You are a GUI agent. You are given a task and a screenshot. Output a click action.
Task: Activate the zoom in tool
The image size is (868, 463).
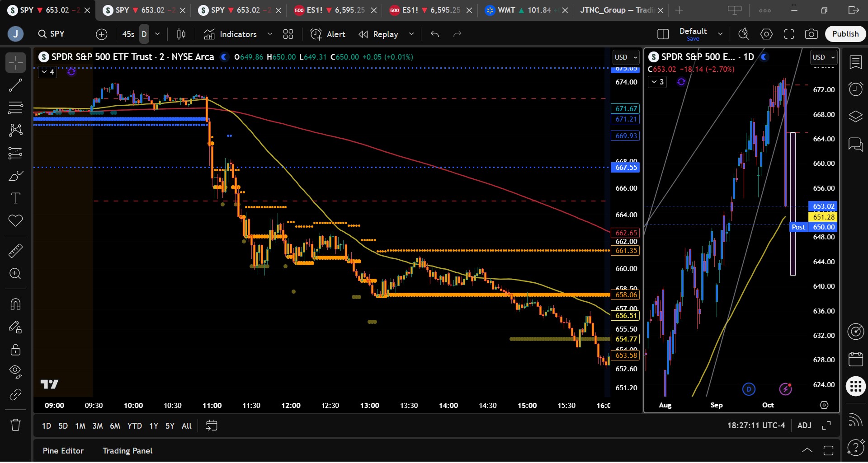pos(15,274)
